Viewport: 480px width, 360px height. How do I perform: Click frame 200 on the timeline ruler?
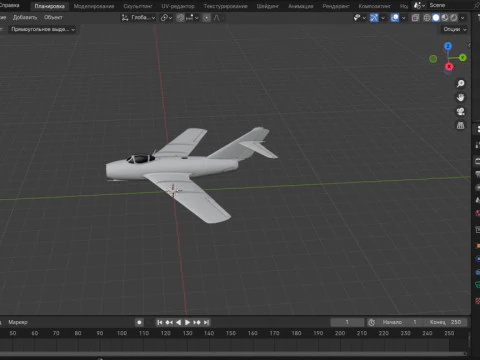(x=340, y=333)
